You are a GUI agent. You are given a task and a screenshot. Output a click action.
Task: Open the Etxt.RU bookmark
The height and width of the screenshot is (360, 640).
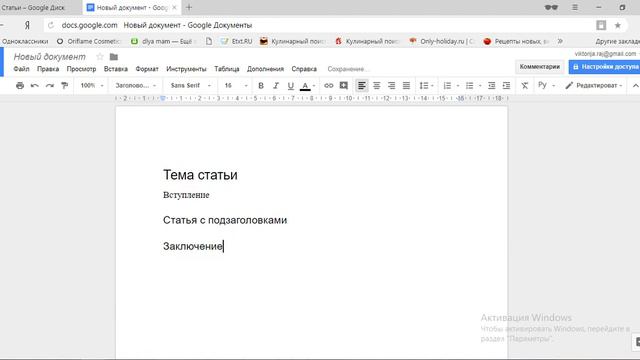coord(236,41)
